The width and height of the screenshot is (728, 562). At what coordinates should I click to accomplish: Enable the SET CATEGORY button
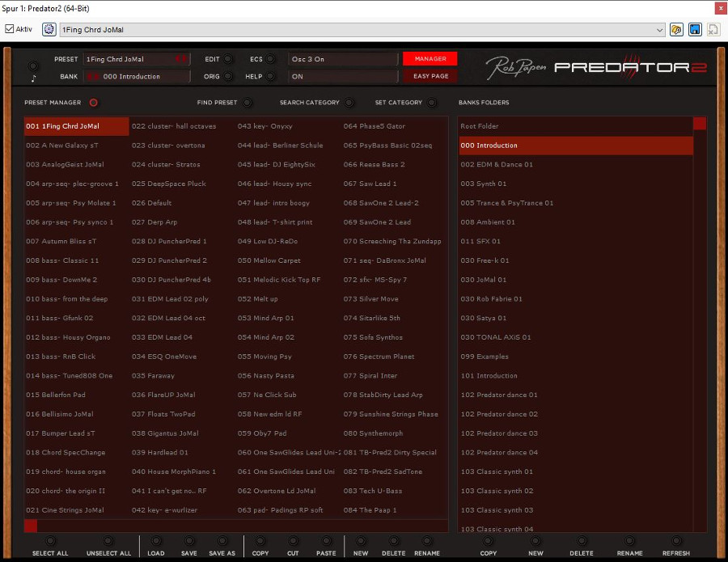click(x=432, y=103)
